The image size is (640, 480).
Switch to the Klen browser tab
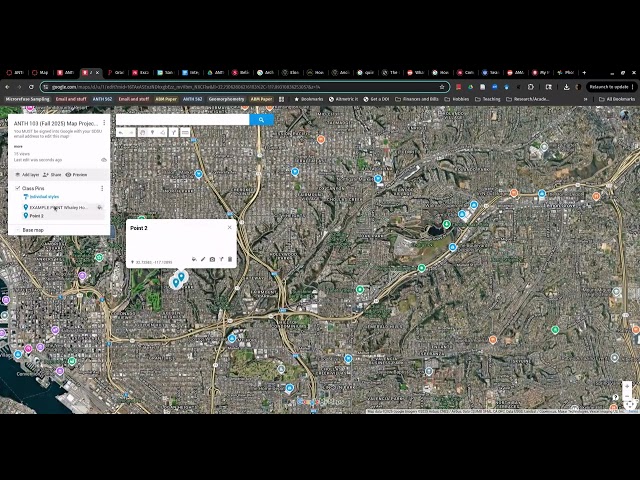coord(291,73)
